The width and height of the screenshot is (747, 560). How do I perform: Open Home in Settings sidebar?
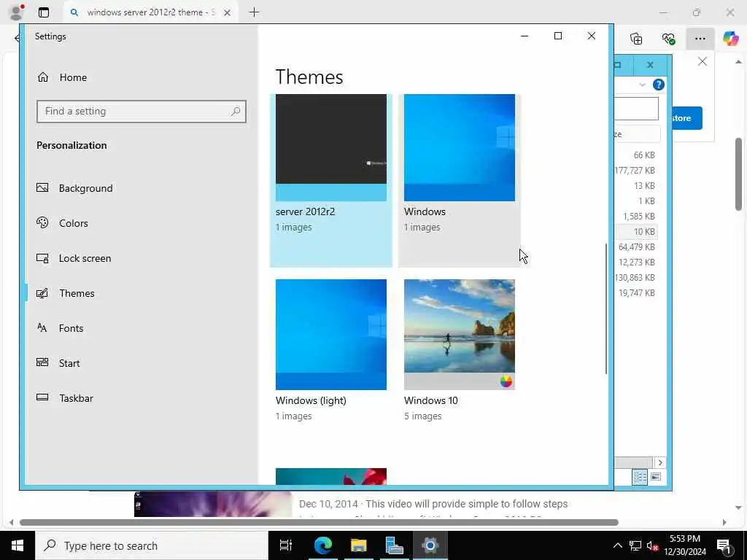[x=62, y=77]
